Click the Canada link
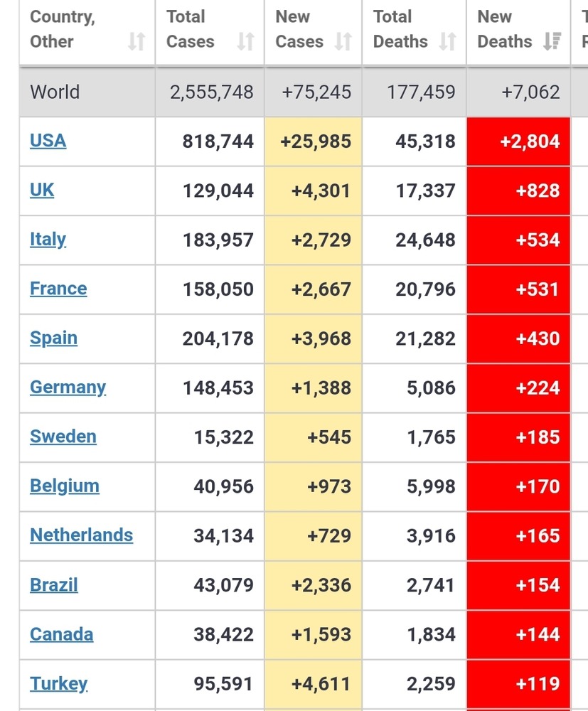Image resolution: width=588 pixels, height=711 pixels. click(x=61, y=634)
